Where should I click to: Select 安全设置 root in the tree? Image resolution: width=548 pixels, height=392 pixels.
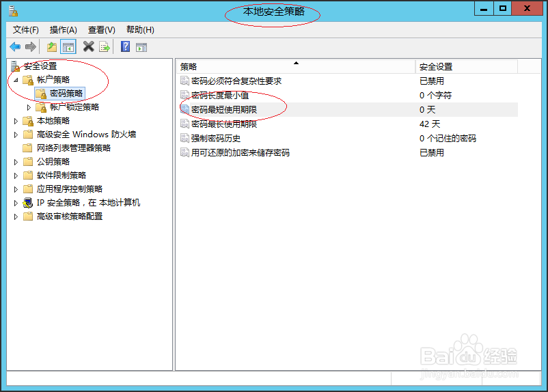[x=40, y=66]
